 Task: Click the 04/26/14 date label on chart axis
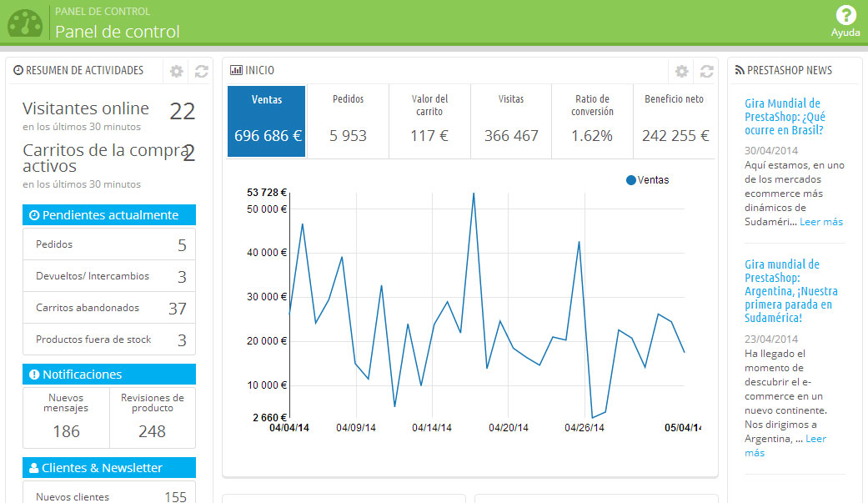[585, 428]
